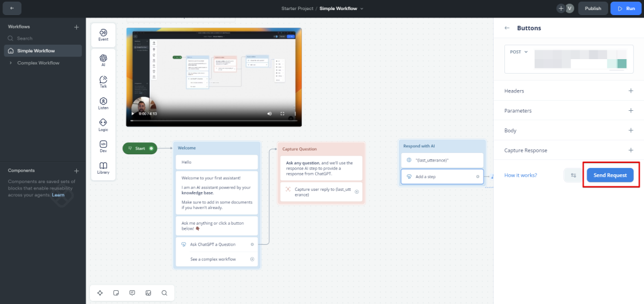Select the Listen step icon

click(x=103, y=103)
